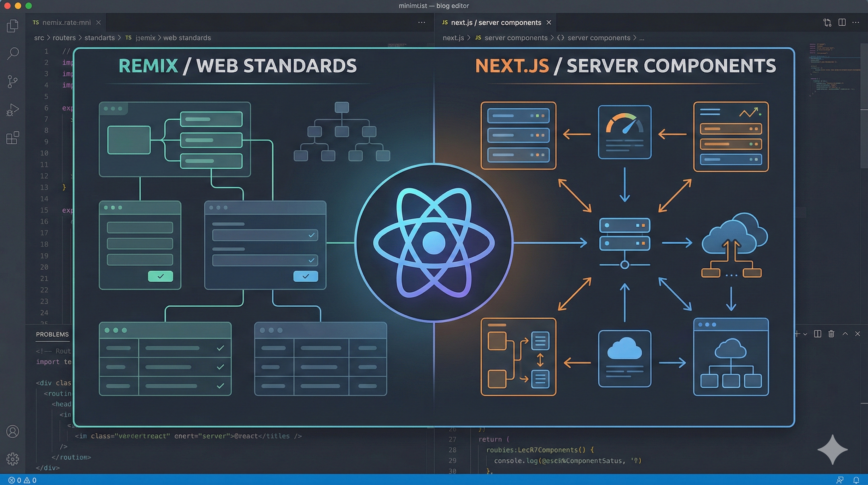Toggle the Problems panel via the errors counter
This screenshot has height=485, width=868.
coord(15,480)
